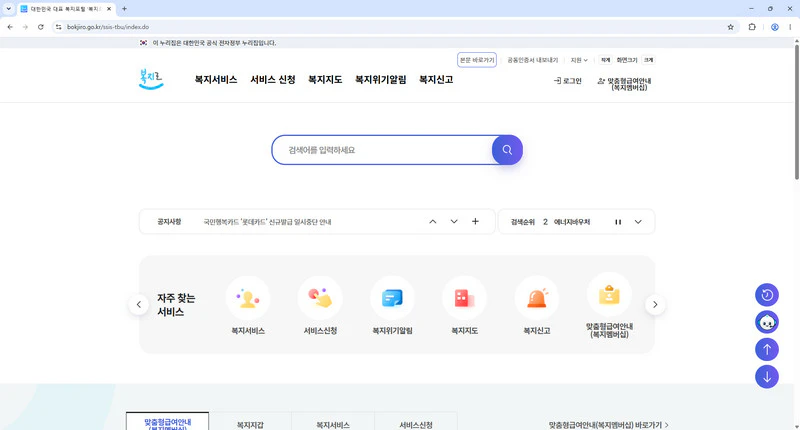
Task: Open the 맞춤형급여안내 shortcut icon in carousel
Action: tap(609, 295)
